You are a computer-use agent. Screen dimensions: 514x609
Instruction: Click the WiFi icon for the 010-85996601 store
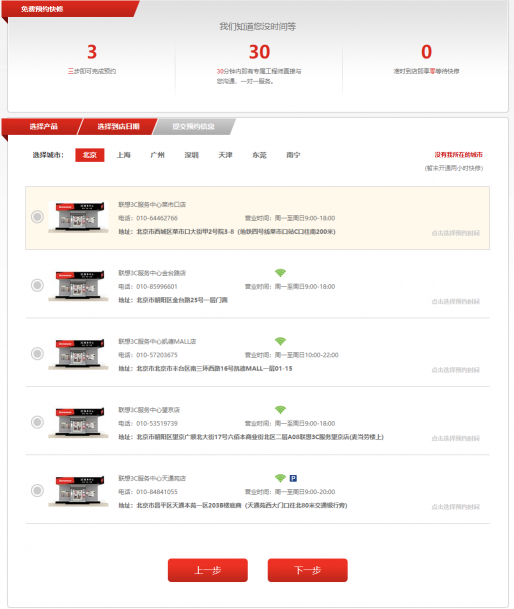click(x=280, y=273)
